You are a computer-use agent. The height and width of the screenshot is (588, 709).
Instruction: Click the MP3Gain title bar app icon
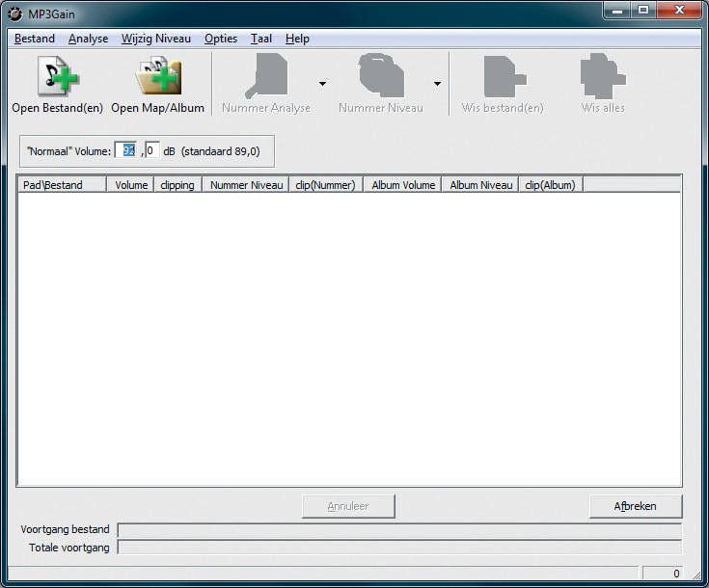click(x=14, y=14)
